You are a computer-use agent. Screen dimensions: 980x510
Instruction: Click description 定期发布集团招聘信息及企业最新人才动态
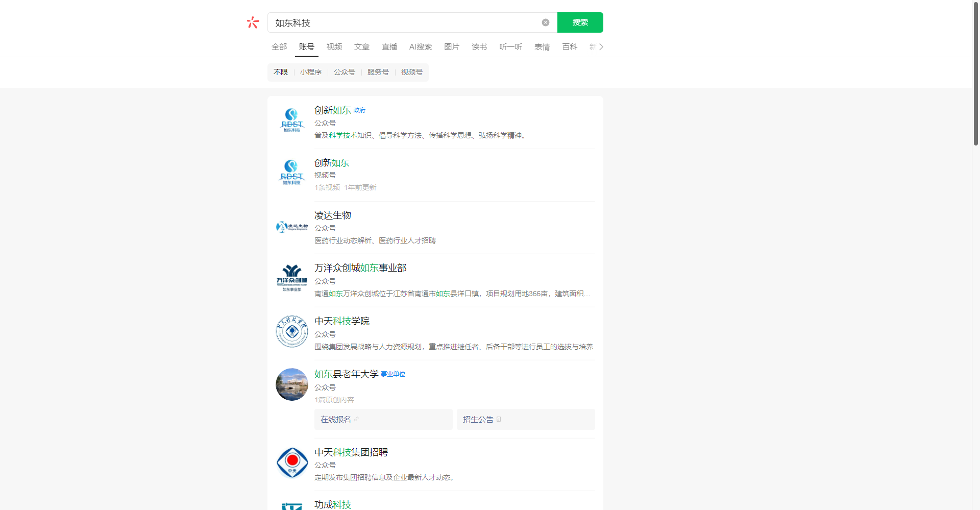click(384, 477)
